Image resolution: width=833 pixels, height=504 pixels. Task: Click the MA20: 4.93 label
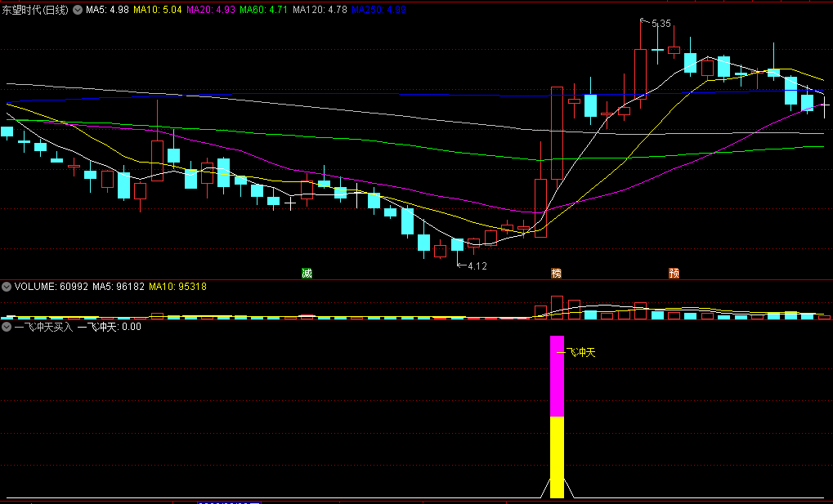[x=211, y=10]
